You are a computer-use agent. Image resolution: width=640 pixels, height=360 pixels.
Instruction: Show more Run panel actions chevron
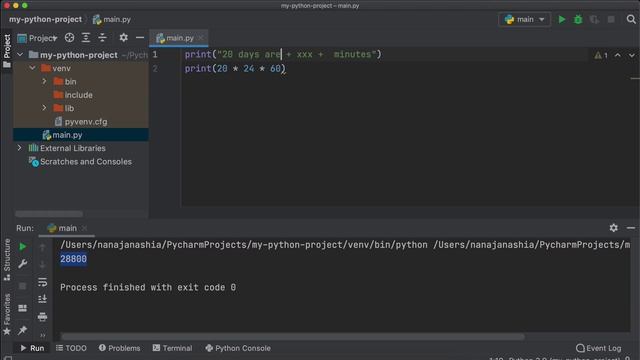click(x=42, y=335)
